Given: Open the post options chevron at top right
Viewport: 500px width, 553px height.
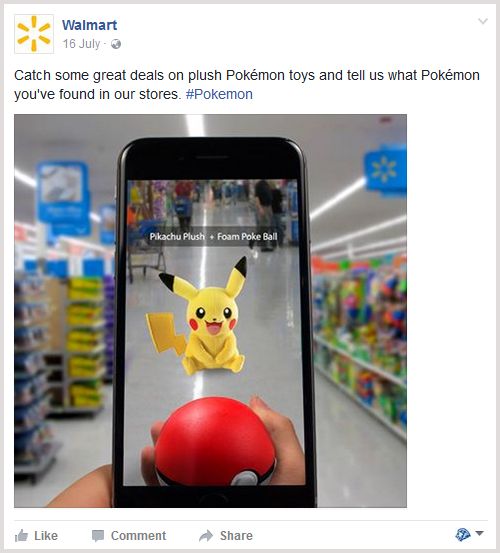Looking at the screenshot, I should click(483, 22).
